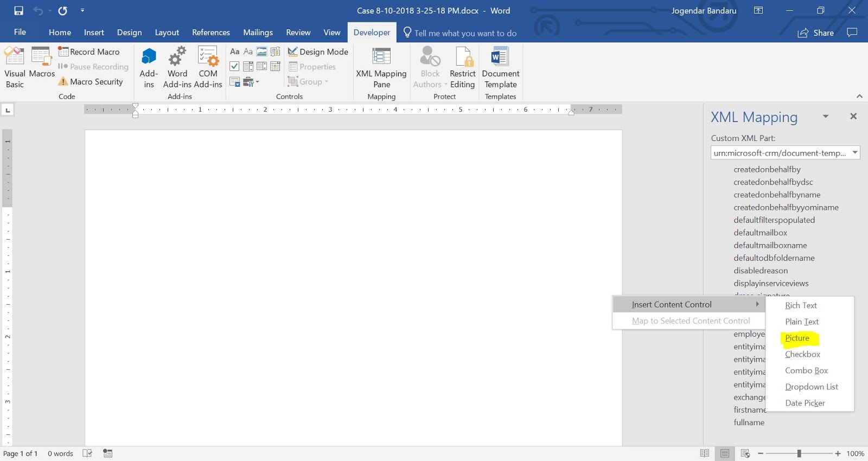Screen dimensions: 868x461
Task: Insert a Combo Box content control icon
Action: [248, 66]
